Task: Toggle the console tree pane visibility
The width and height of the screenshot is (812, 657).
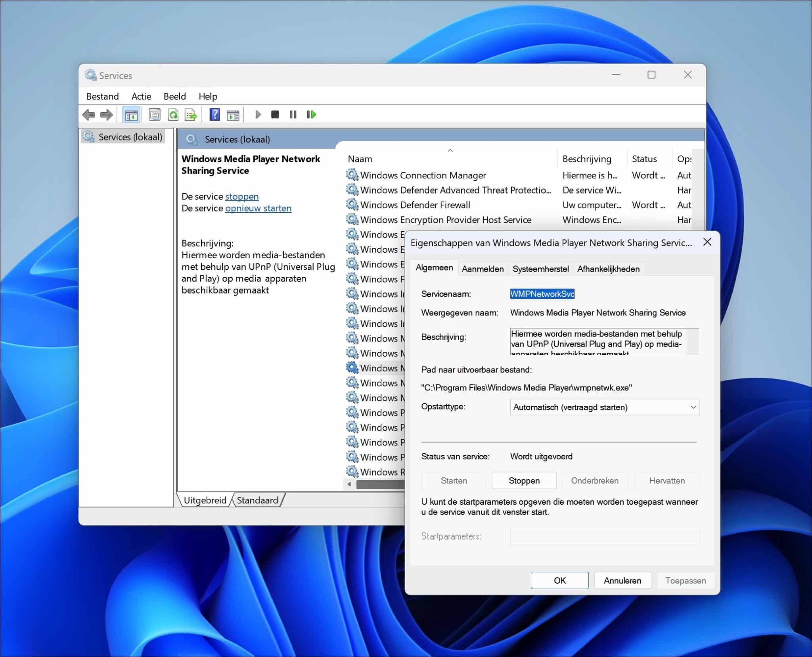Action: (132, 115)
